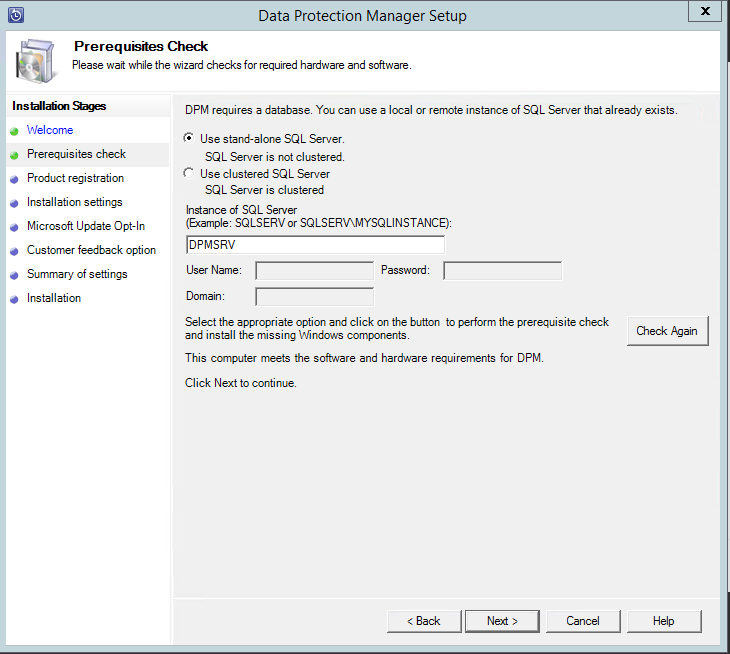Open Help for the setup wizard

click(664, 621)
